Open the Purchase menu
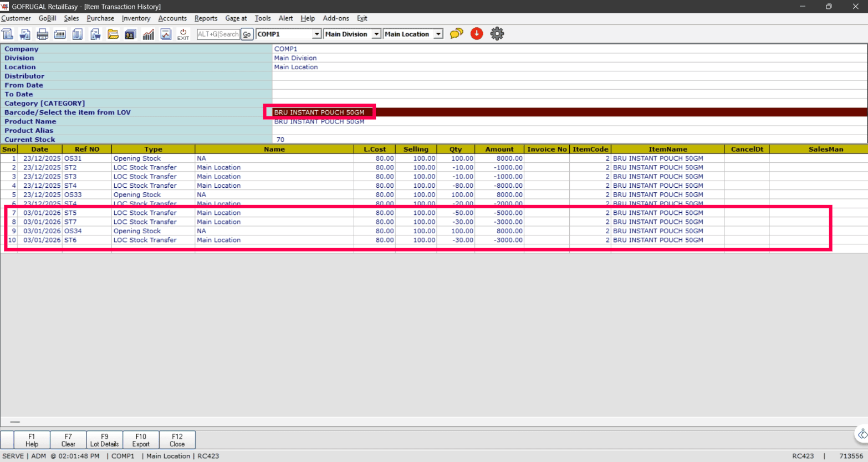 (100, 18)
